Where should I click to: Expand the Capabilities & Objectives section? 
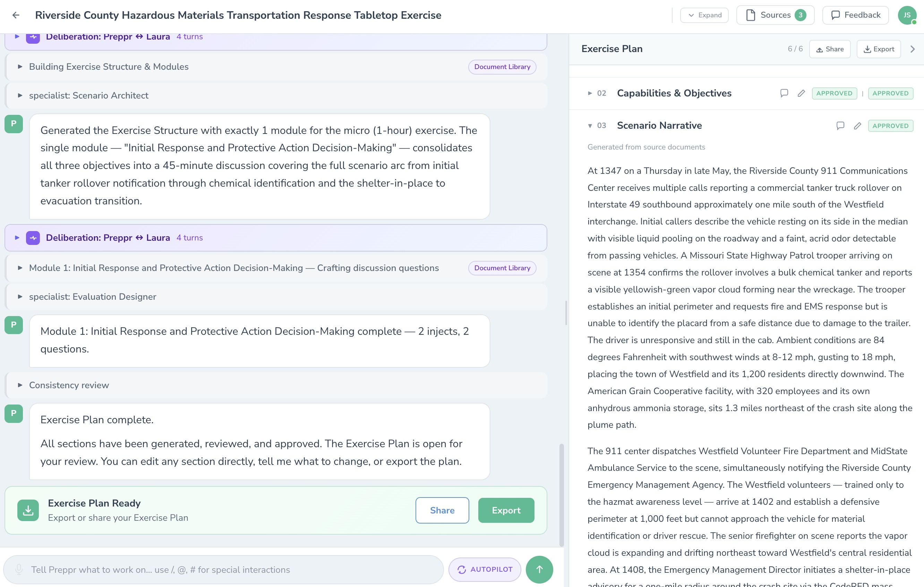[x=590, y=93]
